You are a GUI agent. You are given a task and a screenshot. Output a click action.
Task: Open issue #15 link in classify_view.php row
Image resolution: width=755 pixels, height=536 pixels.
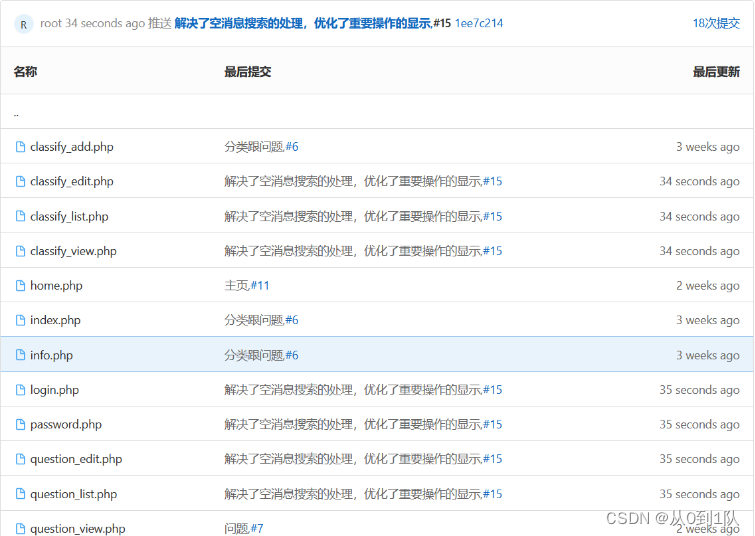(493, 251)
